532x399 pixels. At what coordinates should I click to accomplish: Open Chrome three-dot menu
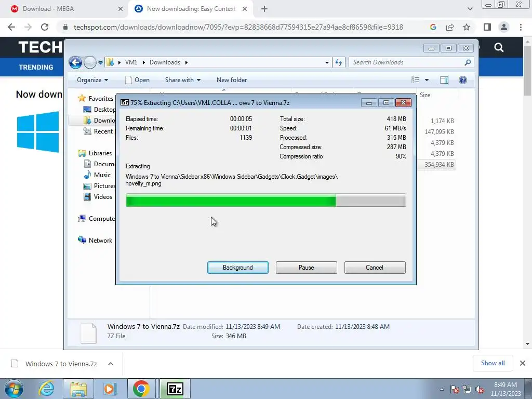(521, 27)
